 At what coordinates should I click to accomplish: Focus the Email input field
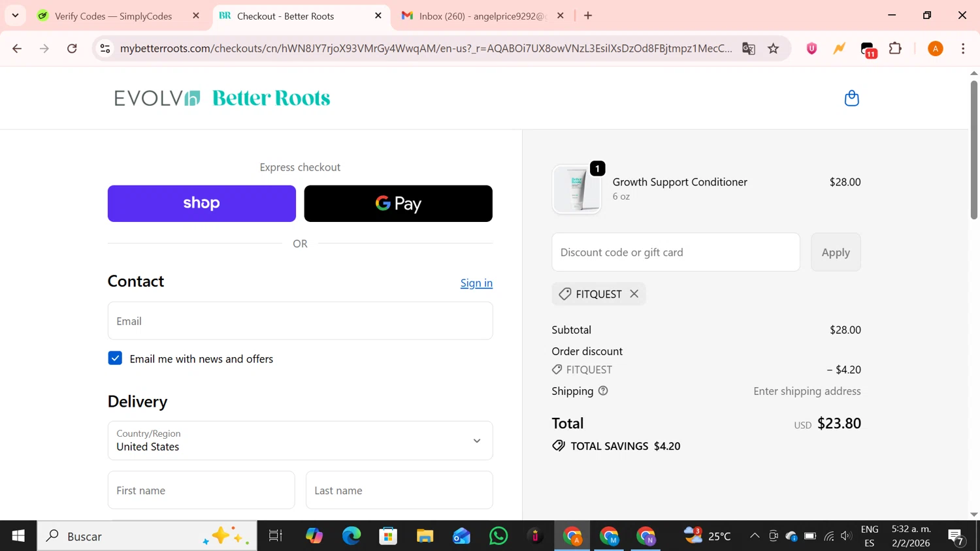300,321
